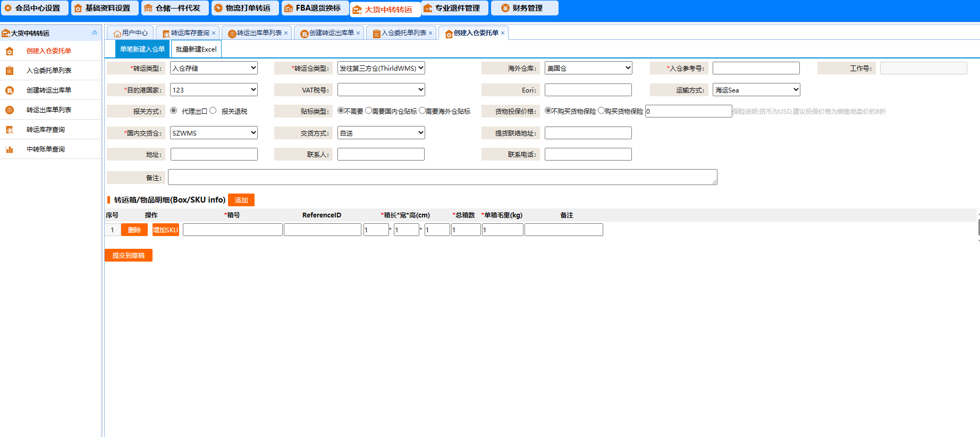Viewport: 980px width, 437px height.
Task: Close the 转运出库单列表 tab
Action: click(286, 33)
